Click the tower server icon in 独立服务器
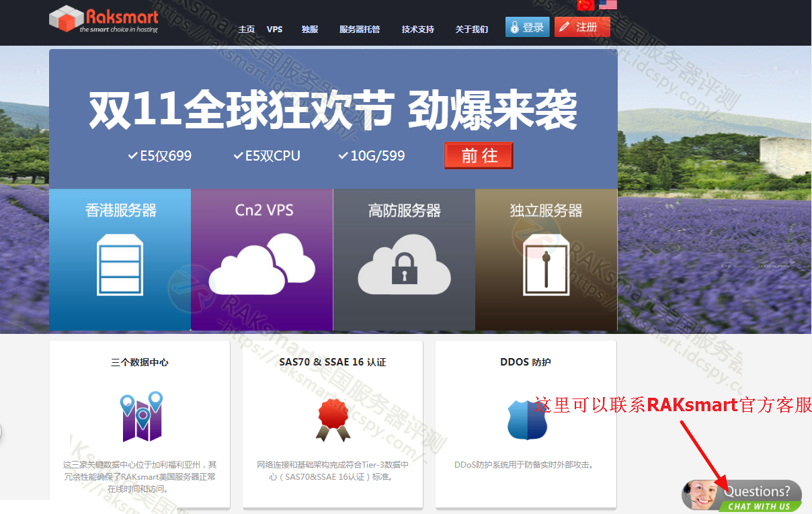The image size is (812, 514). click(x=546, y=265)
